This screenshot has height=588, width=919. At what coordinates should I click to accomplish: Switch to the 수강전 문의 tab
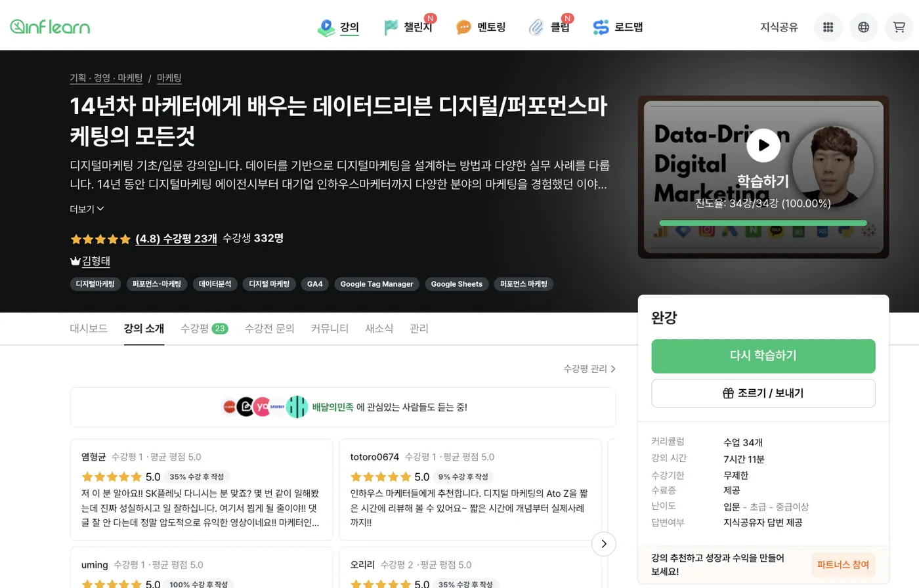[x=269, y=328]
